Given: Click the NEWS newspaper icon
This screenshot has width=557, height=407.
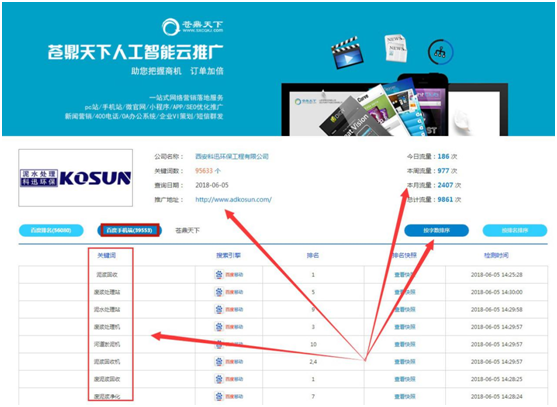Looking at the screenshot, I should [396, 48].
